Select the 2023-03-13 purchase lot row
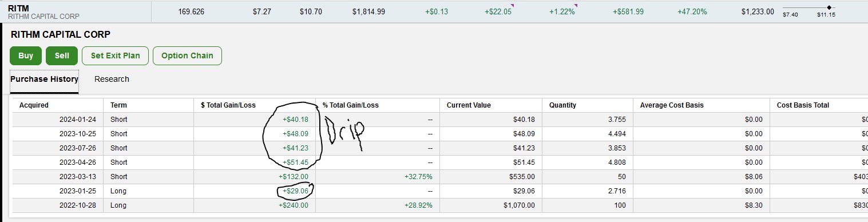Image resolution: width=868 pixels, height=222 pixels. tap(440, 176)
